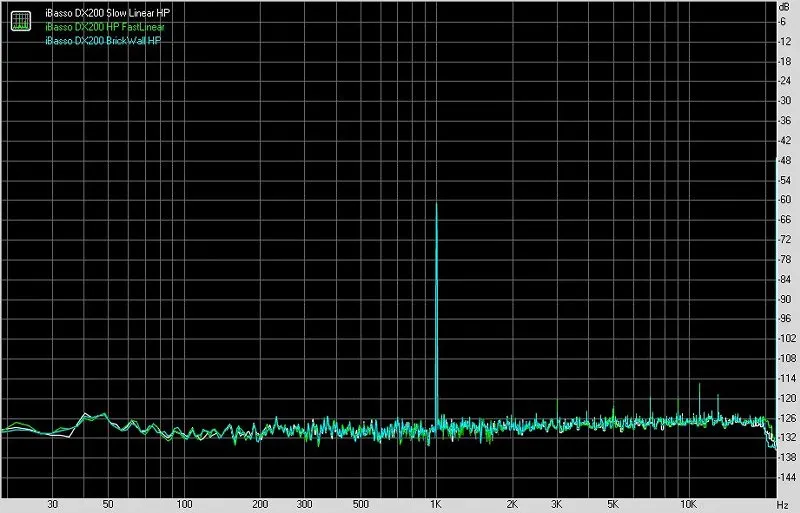Click the -30 dB axis value
Image resolution: width=800 pixels, height=513 pixels.
[784, 101]
